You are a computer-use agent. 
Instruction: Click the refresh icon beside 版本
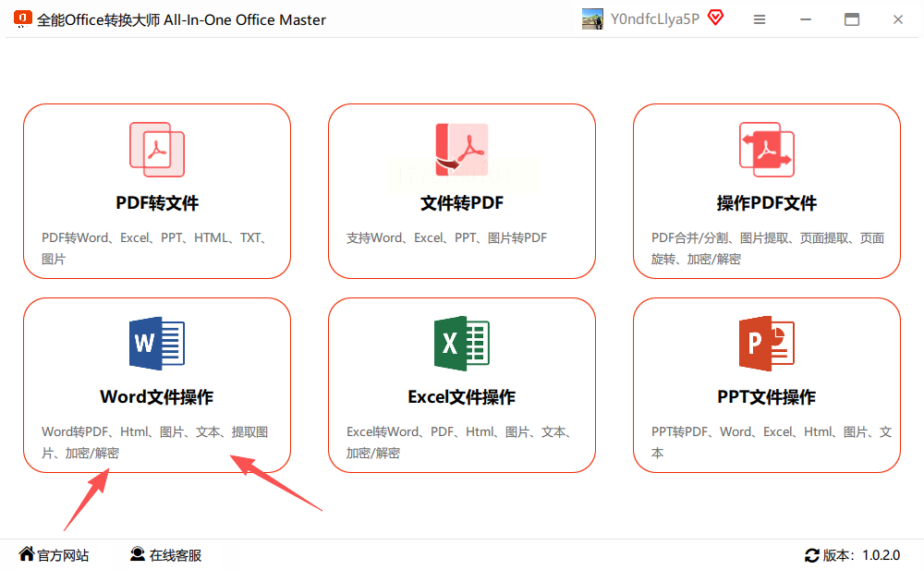(x=812, y=555)
